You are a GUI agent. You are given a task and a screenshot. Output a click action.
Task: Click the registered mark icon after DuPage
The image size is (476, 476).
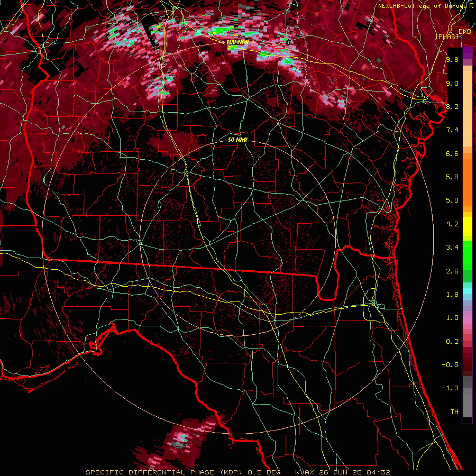point(471,5)
